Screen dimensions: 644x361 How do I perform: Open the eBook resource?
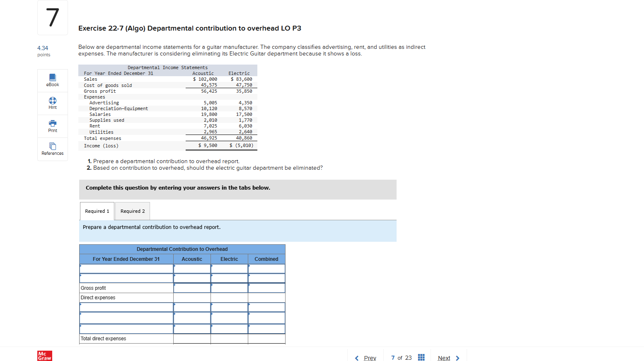click(53, 80)
